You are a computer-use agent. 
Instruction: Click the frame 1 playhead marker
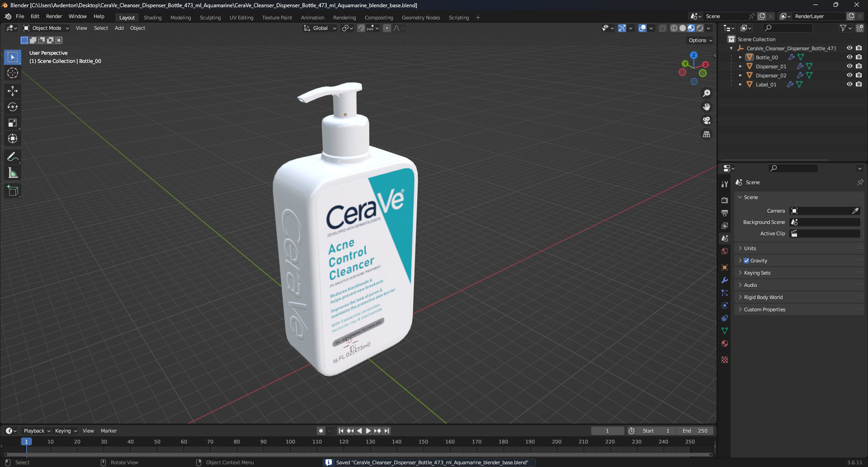coord(26,442)
